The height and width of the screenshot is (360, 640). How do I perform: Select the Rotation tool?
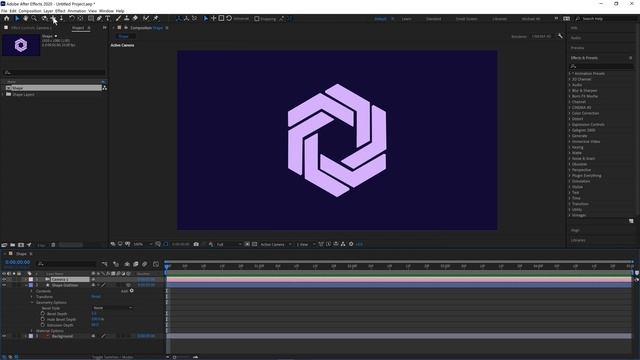click(x=72, y=18)
